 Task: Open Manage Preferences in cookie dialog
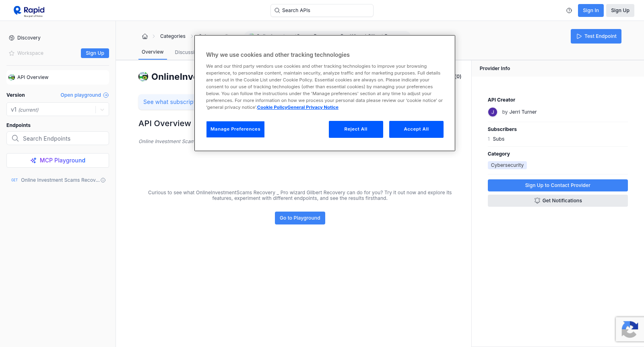click(x=235, y=129)
